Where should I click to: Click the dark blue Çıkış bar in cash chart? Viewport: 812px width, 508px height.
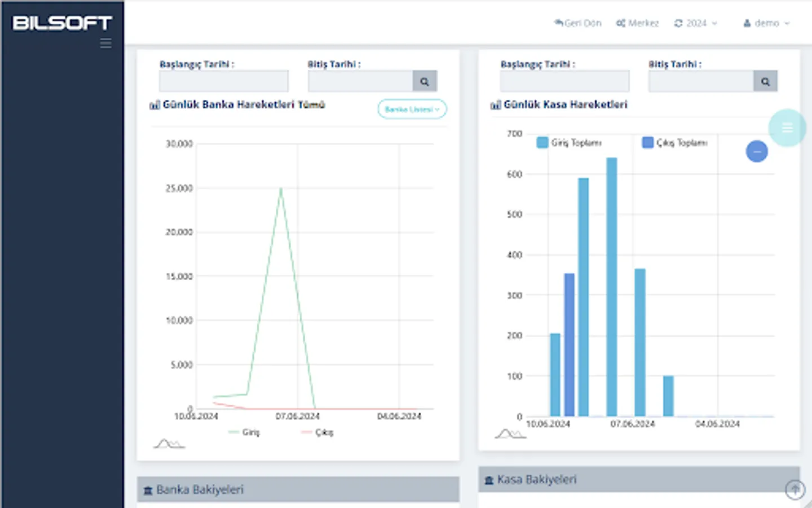570,345
